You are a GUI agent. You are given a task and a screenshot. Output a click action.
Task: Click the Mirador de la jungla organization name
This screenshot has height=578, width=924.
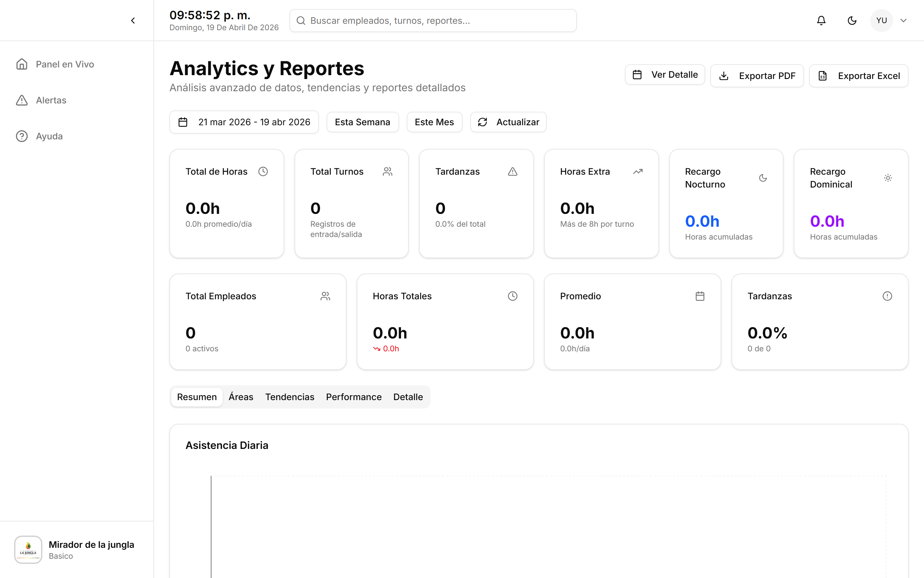coord(91,544)
